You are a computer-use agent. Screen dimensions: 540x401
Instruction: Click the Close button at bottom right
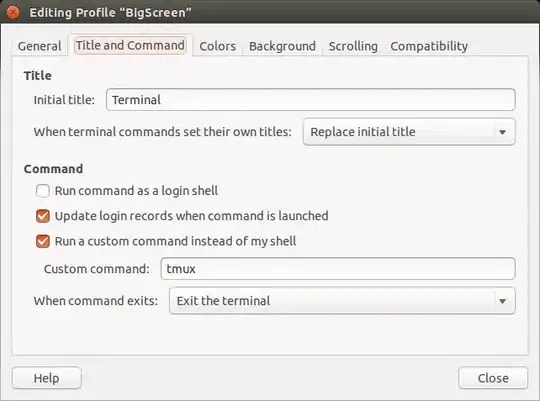[x=493, y=378]
